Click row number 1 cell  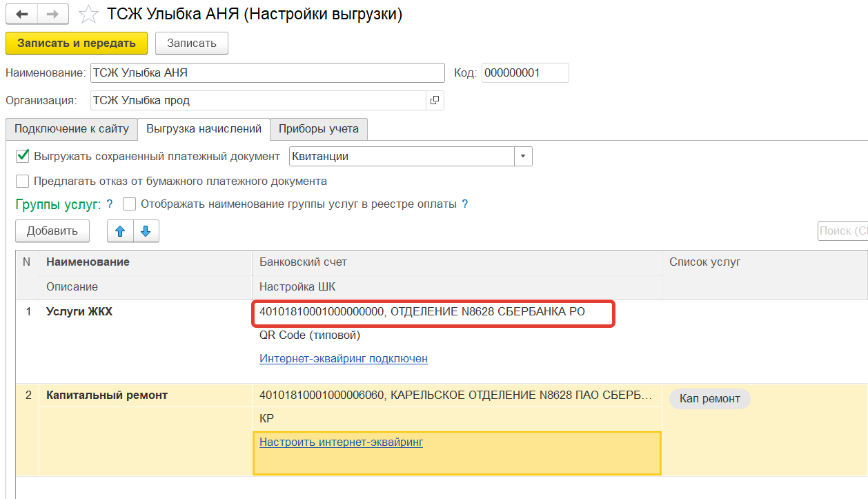click(x=28, y=312)
